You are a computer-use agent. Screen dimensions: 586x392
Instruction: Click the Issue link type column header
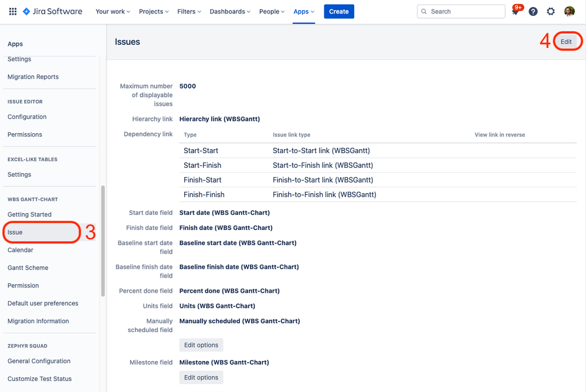point(292,134)
